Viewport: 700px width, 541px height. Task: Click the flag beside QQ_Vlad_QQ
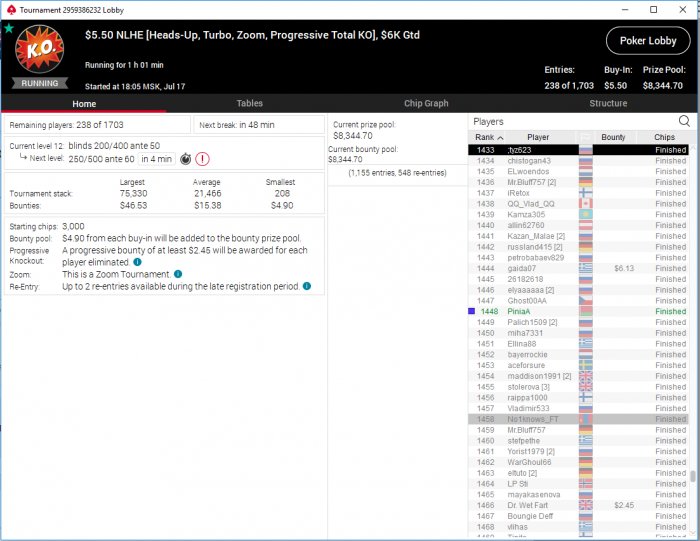585,204
